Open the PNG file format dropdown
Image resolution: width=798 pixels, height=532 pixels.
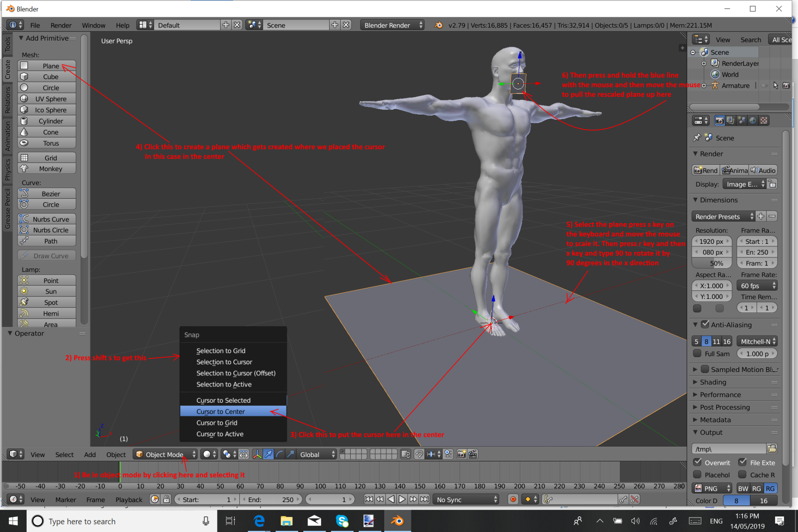[x=712, y=488]
